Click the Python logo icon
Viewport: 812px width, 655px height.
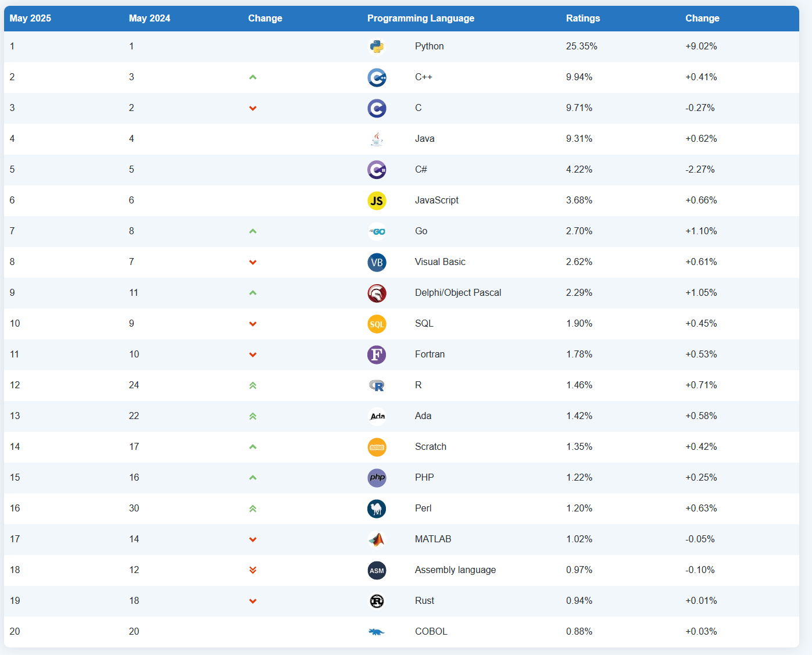pos(377,46)
